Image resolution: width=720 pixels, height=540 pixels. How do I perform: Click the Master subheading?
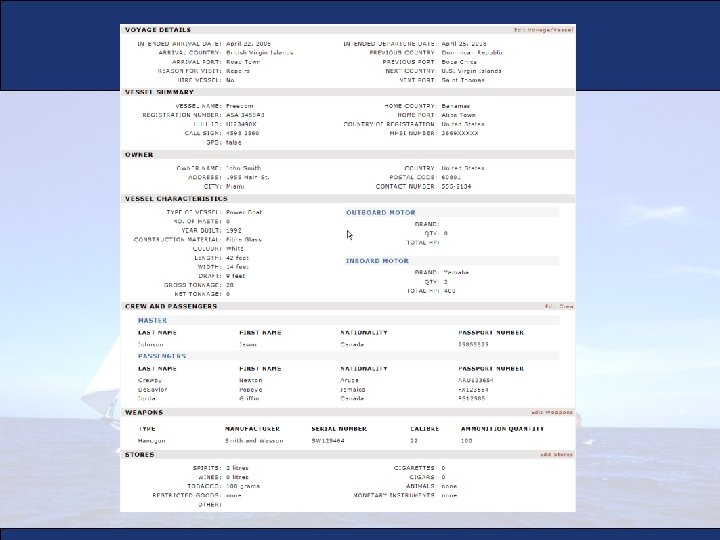tap(152, 321)
